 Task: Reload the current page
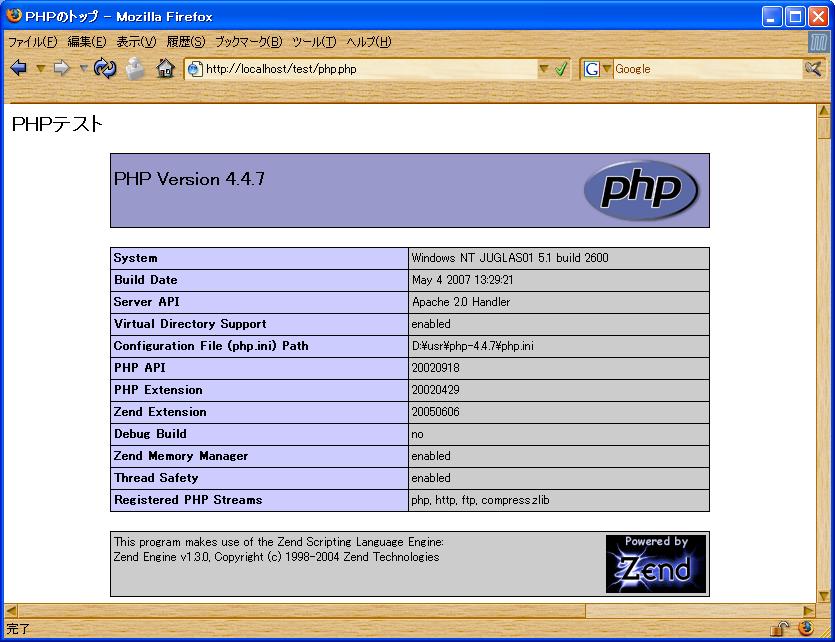pos(104,69)
